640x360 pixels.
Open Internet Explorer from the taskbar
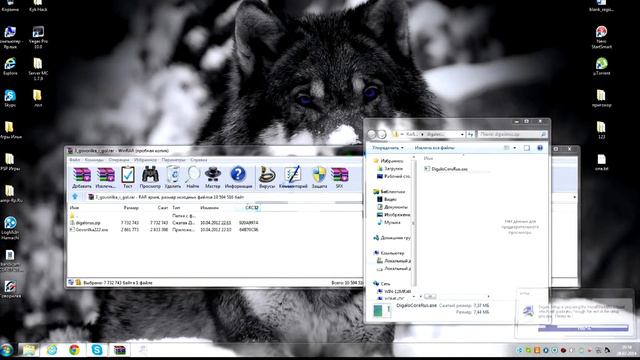pos(51,350)
